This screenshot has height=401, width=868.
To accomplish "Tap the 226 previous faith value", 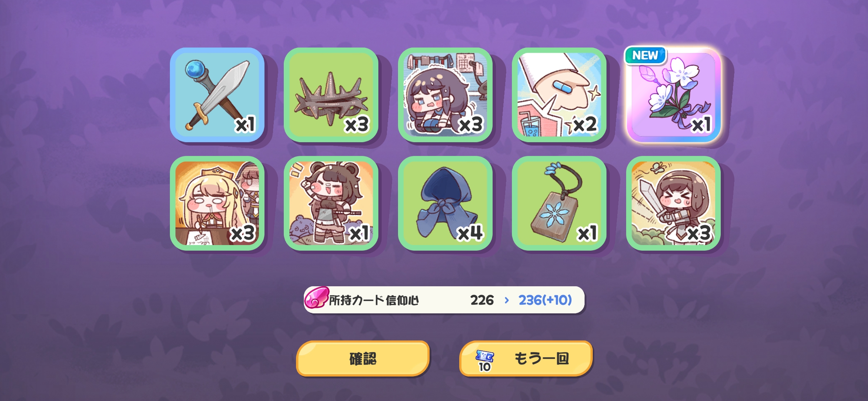I will [482, 300].
